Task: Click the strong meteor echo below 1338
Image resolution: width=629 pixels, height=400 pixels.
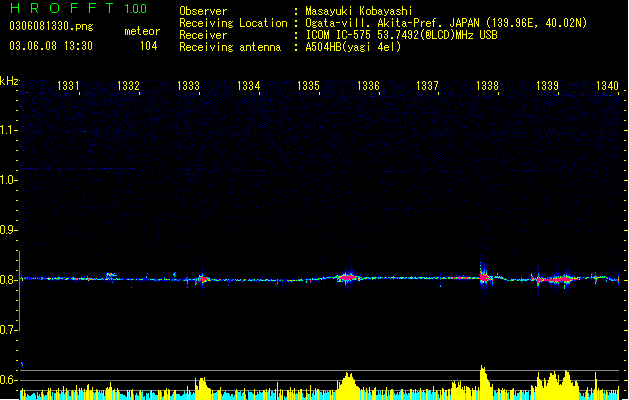Action: tap(483, 275)
